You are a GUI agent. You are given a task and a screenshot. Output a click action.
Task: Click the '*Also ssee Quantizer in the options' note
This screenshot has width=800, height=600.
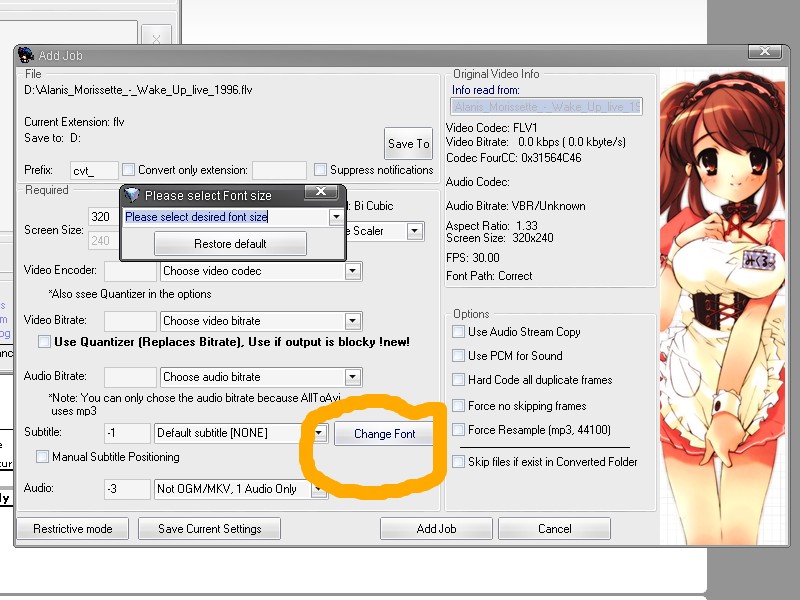tap(130, 294)
